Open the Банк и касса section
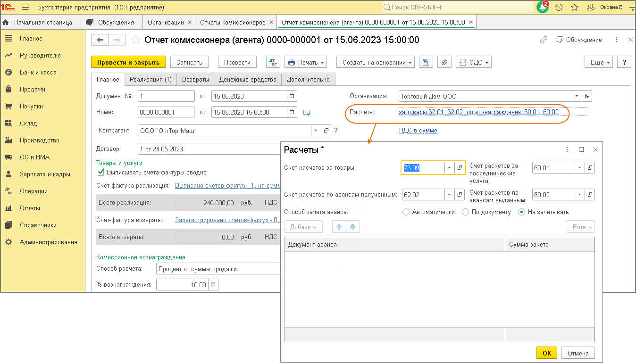 (38, 73)
